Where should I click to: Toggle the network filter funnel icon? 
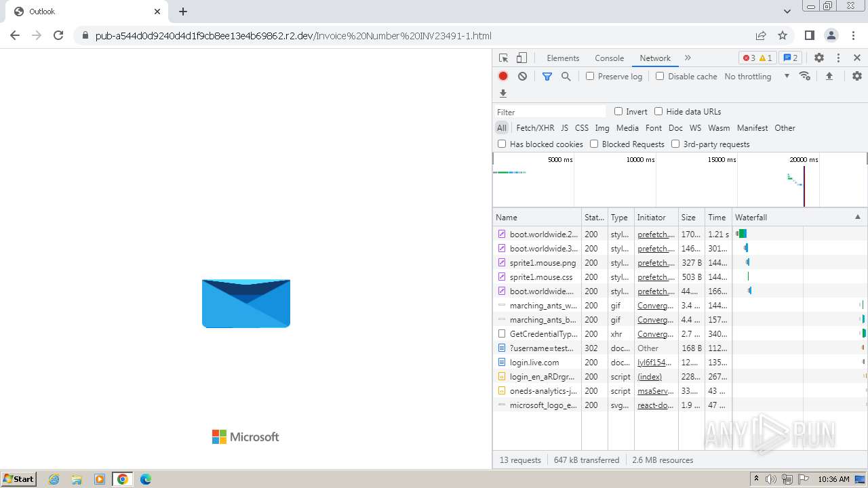547,77
